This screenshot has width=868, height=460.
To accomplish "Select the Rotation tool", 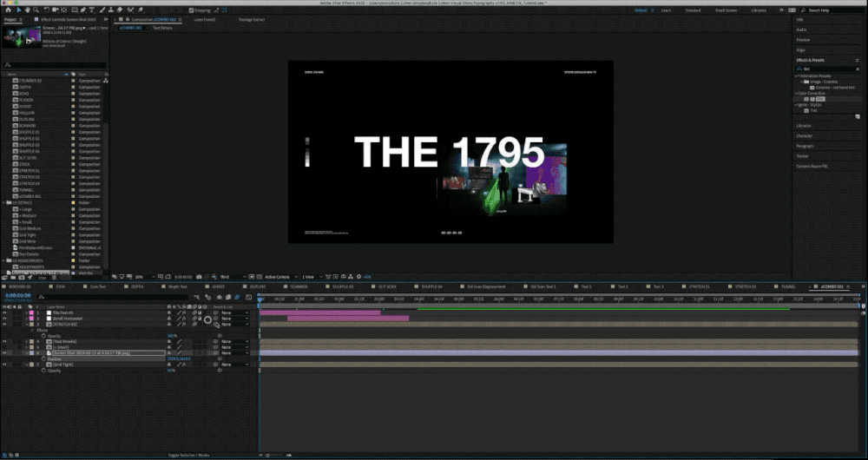I will 47,10.
